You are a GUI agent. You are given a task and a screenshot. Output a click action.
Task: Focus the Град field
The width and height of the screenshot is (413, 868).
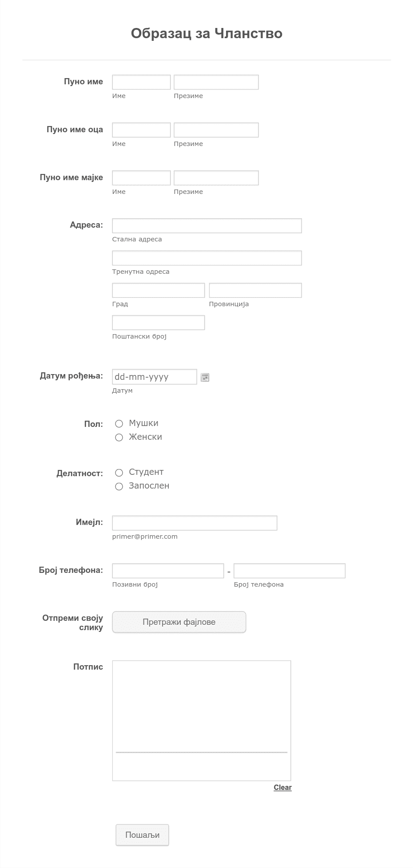click(159, 290)
